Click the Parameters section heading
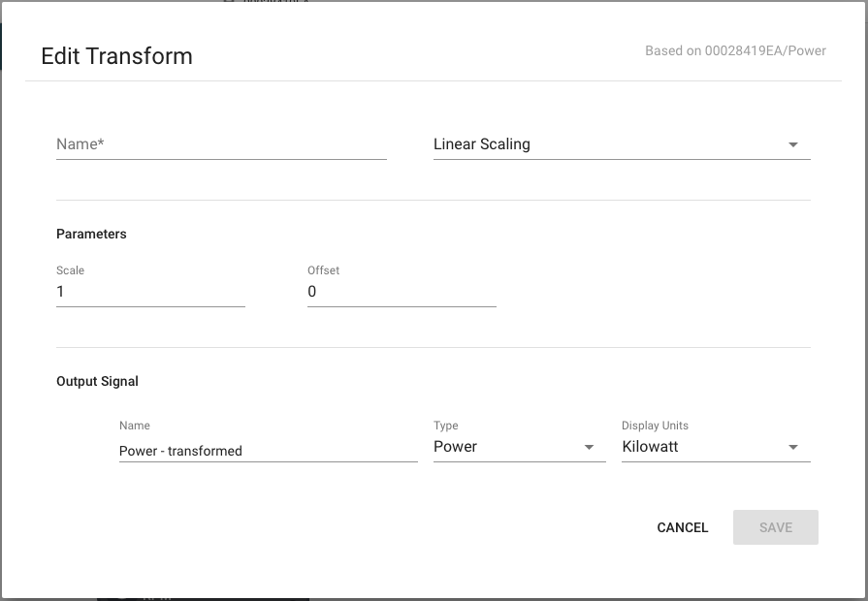868x601 pixels. point(91,234)
